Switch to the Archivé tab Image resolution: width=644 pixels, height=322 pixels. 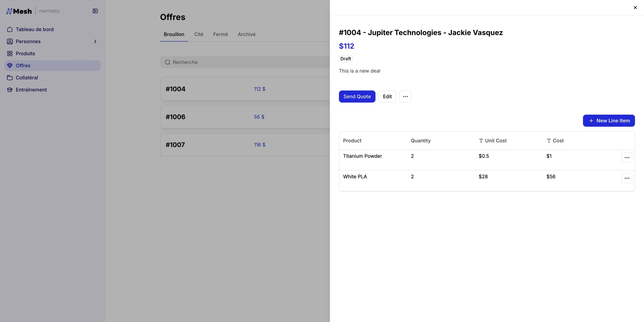click(246, 34)
